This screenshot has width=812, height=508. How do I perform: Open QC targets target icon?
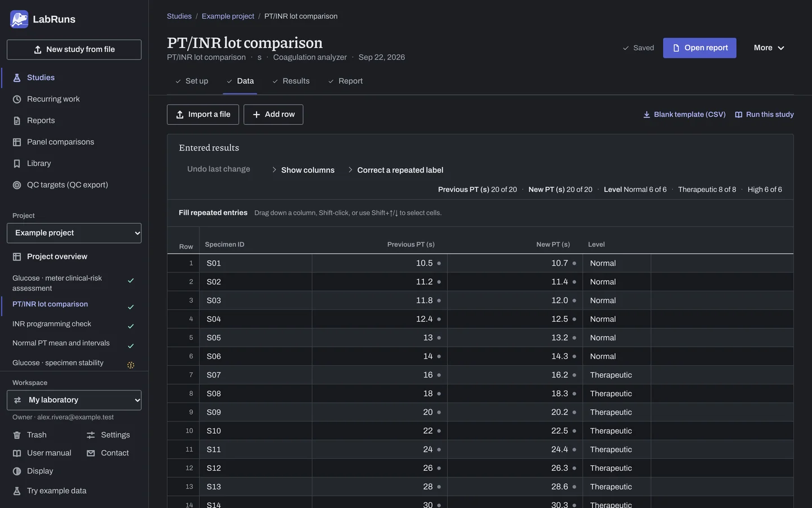[17, 185]
